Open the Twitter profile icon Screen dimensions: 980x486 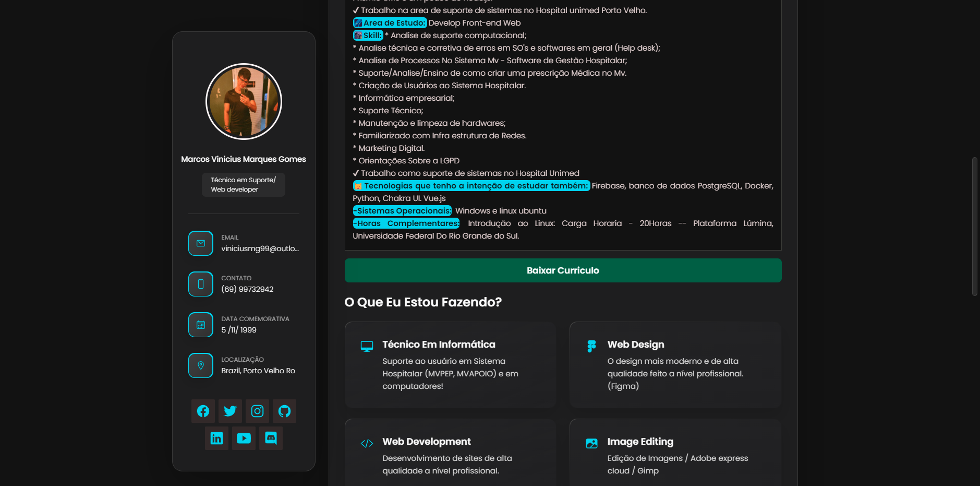pyautogui.click(x=230, y=411)
